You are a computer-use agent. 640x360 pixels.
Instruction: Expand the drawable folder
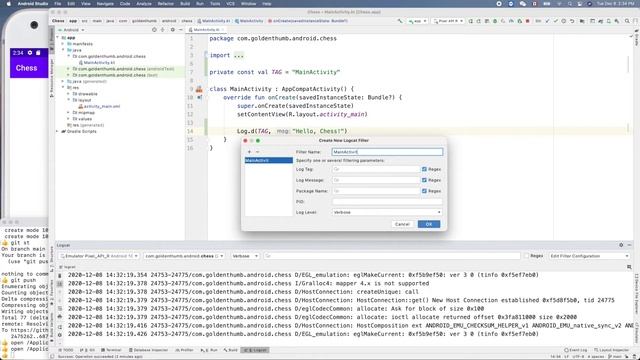(x=69, y=94)
